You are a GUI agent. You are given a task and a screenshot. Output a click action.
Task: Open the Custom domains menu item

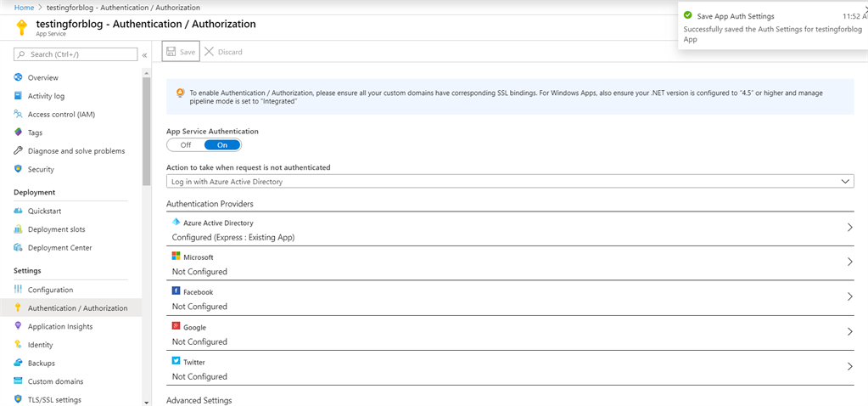tap(55, 381)
